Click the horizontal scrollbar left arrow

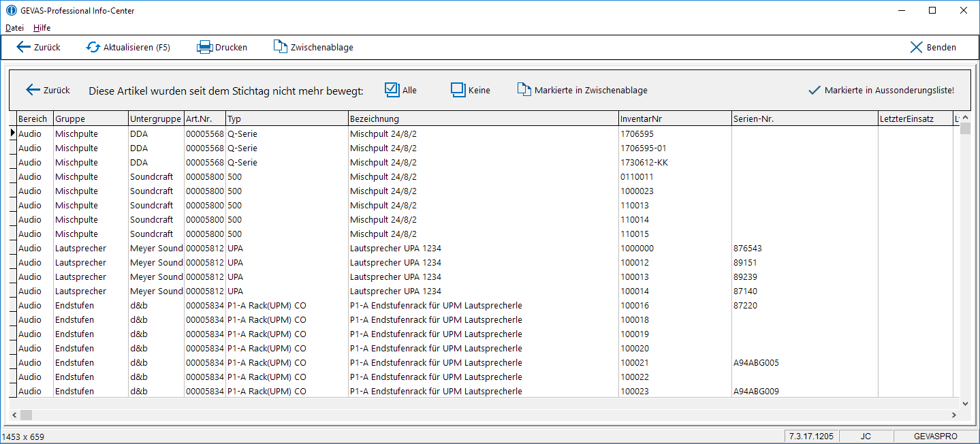point(14,415)
